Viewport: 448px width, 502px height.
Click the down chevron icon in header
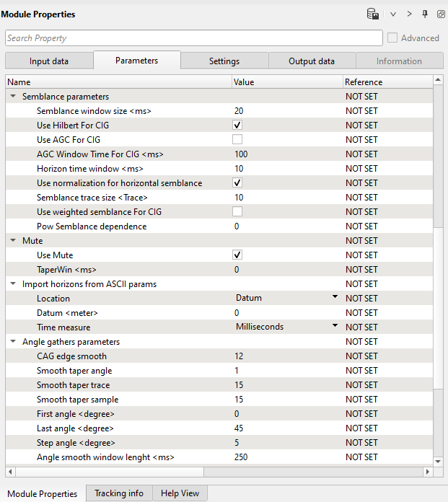pos(393,14)
